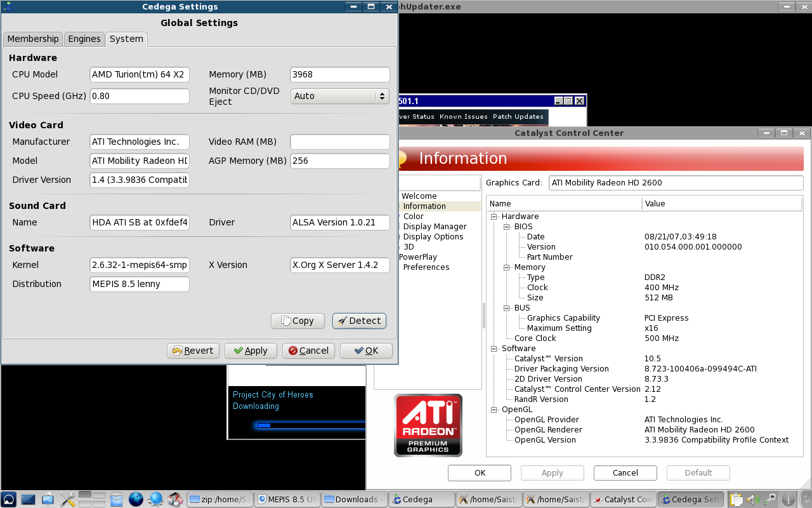Open the Engines tab
This screenshot has height=508, width=812.
coord(84,39)
